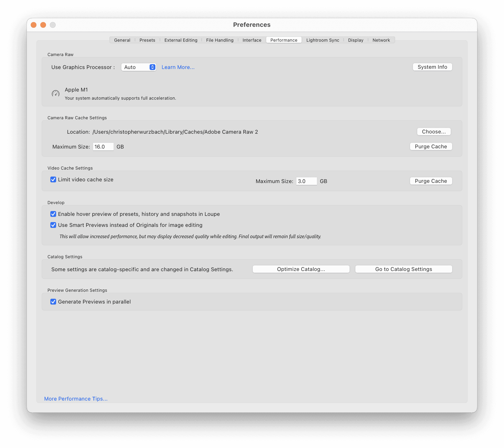
Task: Select the External Editing tab
Action: pos(181,40)
